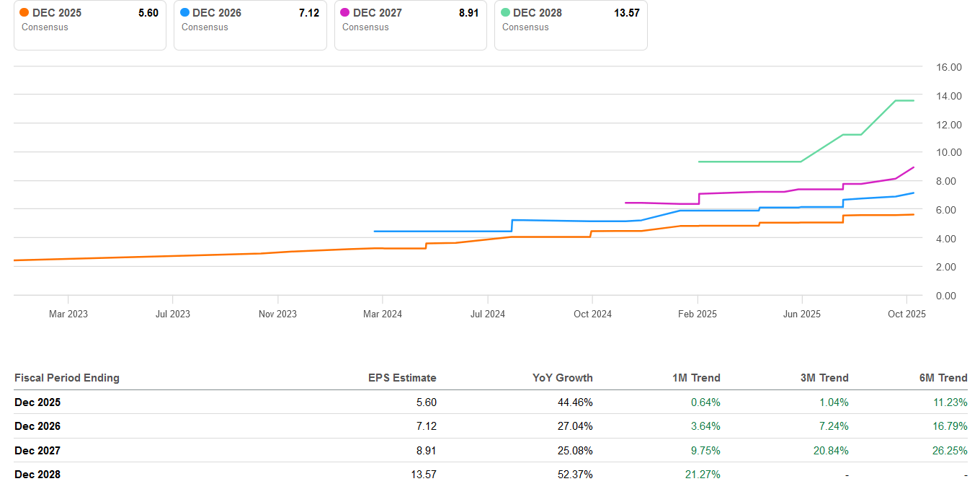
Task: Open the 9.75% 1M Trend link
Action: click(705, 450)
